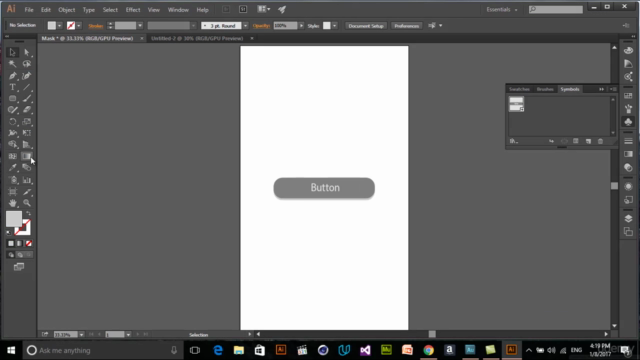Set paint mode to None

pyautogui.click(x=29, y=243)
